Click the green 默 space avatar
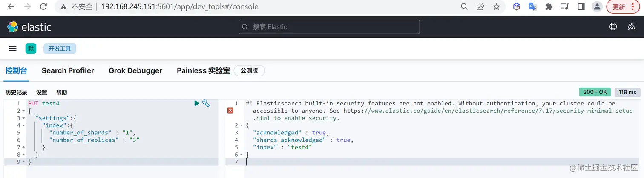This screenshot has width=644, height=178. (31, 49)
